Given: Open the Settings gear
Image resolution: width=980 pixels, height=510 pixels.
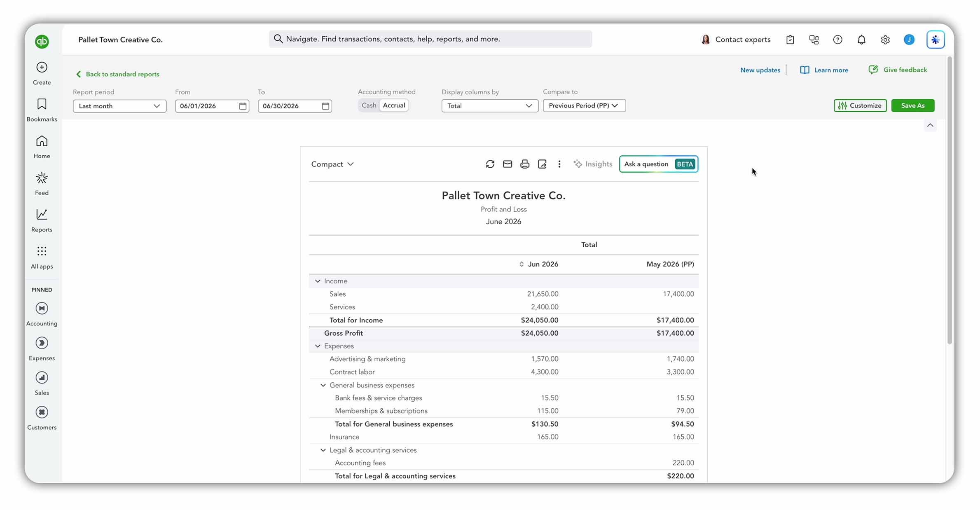Looking at the screenshot, I should click(885, 40).
